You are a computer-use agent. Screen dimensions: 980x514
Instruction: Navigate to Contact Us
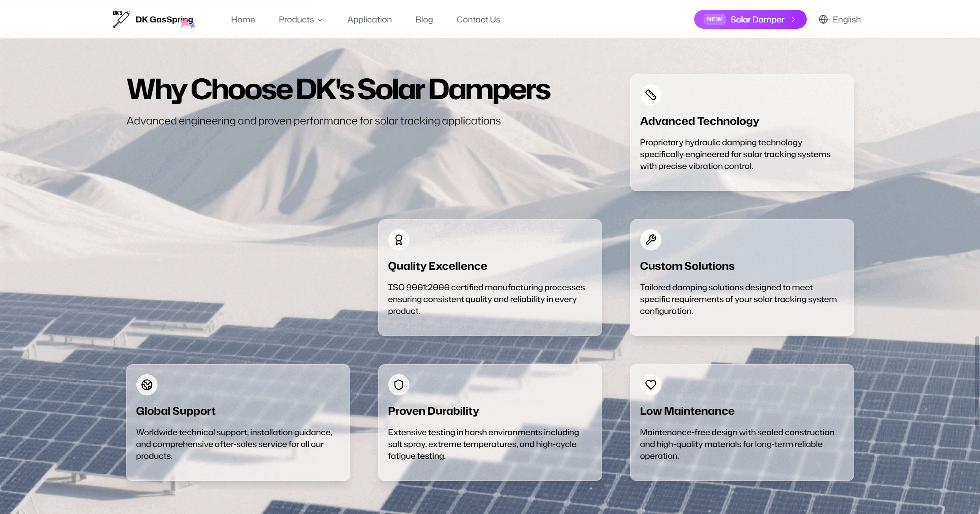coord(478,20)
